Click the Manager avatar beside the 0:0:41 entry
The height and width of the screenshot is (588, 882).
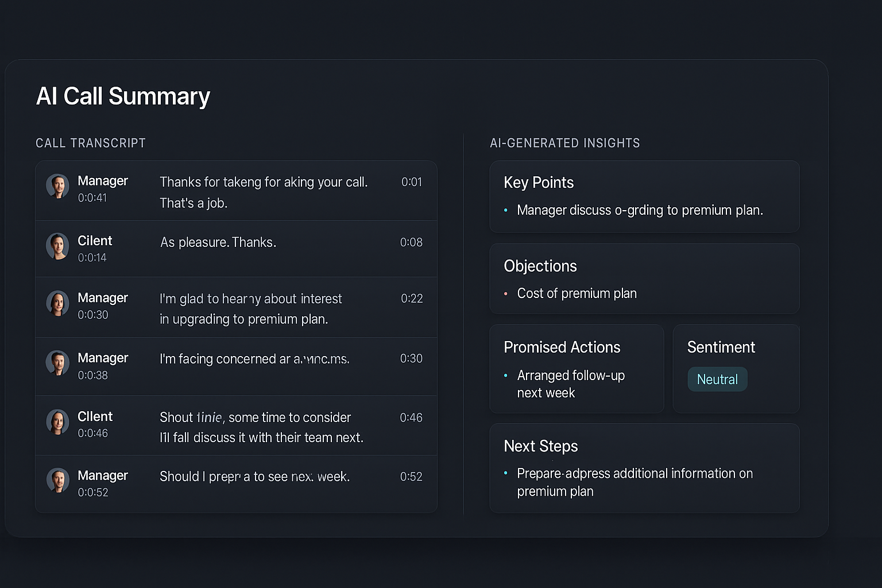(57, 187)
